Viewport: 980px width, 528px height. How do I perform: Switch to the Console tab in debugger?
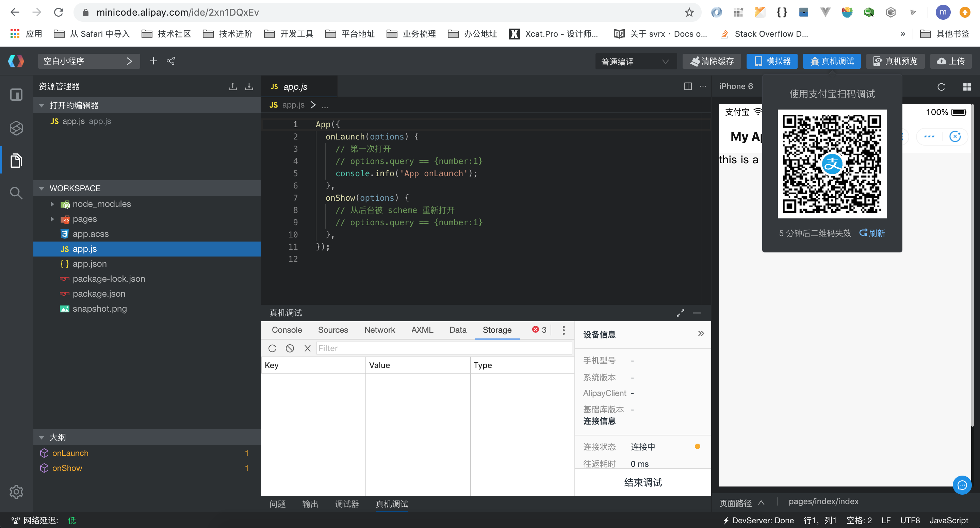pos(287,330)
